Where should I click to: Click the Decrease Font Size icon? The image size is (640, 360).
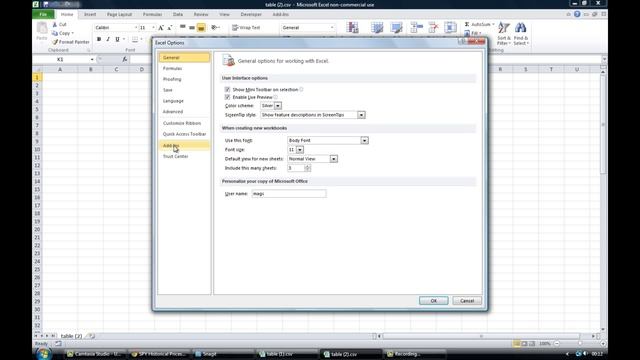coord(170,28)
